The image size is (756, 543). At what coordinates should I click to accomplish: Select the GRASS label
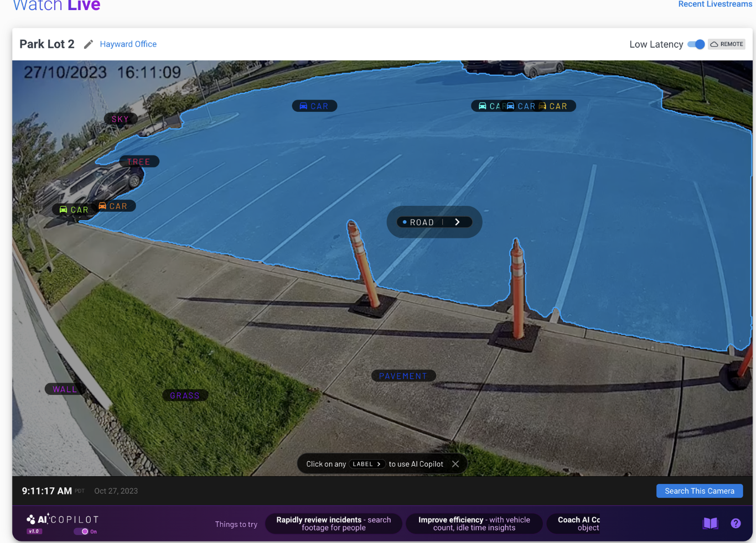[185, 395]
